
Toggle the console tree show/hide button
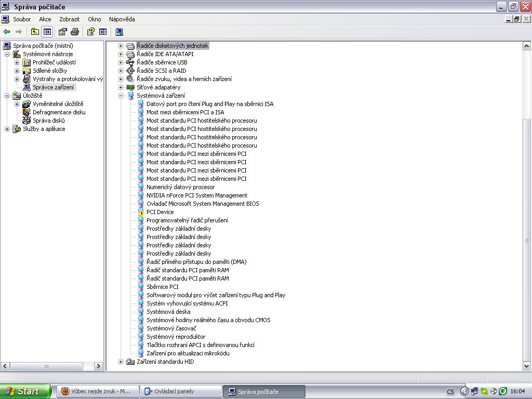click(47, 32)
